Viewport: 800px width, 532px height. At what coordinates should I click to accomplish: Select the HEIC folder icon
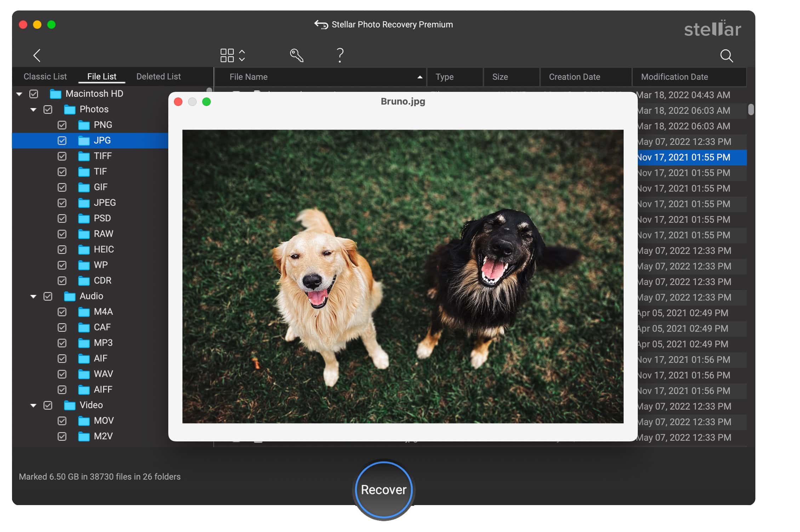pos(84,250)
